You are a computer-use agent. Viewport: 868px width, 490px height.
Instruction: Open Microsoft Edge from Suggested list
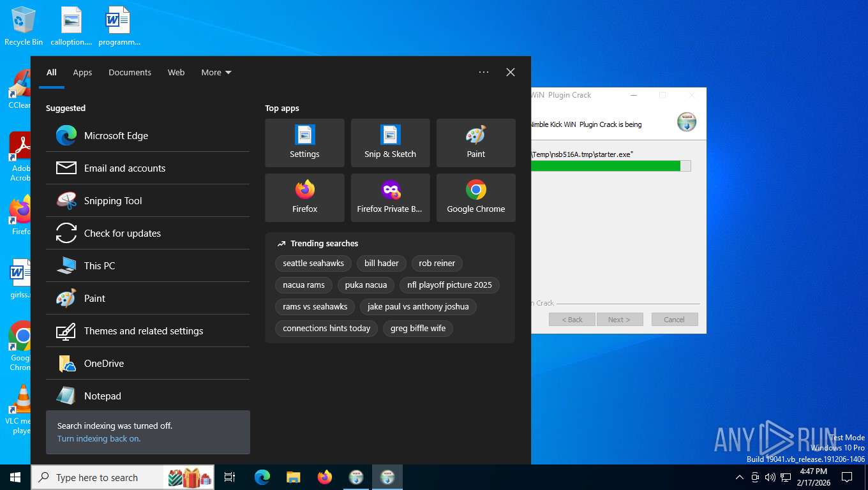pos(147,135)
